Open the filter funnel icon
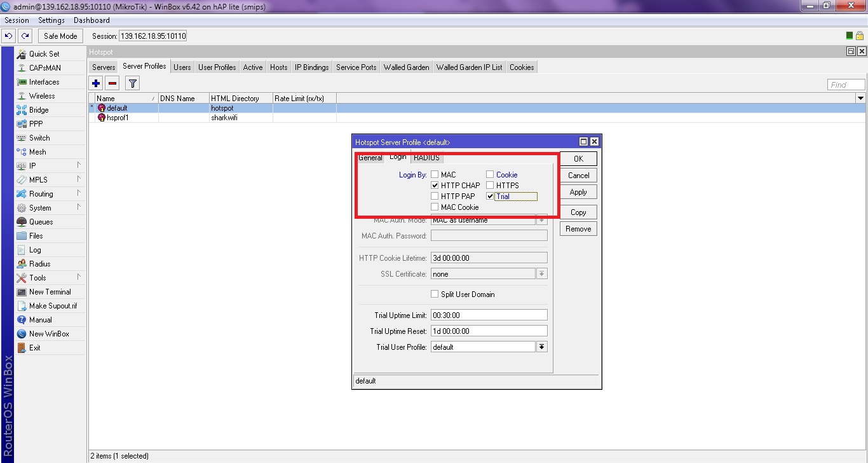Viewport: 868px width, 463px height. point(132,83)
